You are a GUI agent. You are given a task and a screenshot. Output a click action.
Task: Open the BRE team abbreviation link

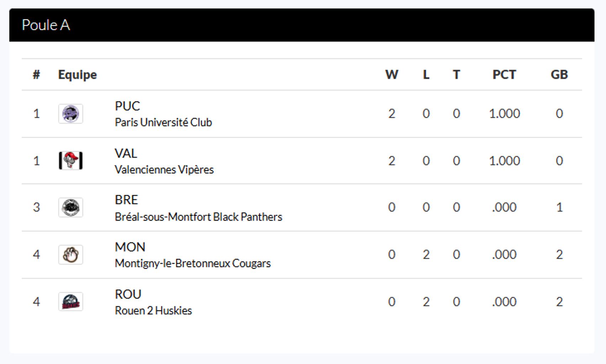point(126,200)
